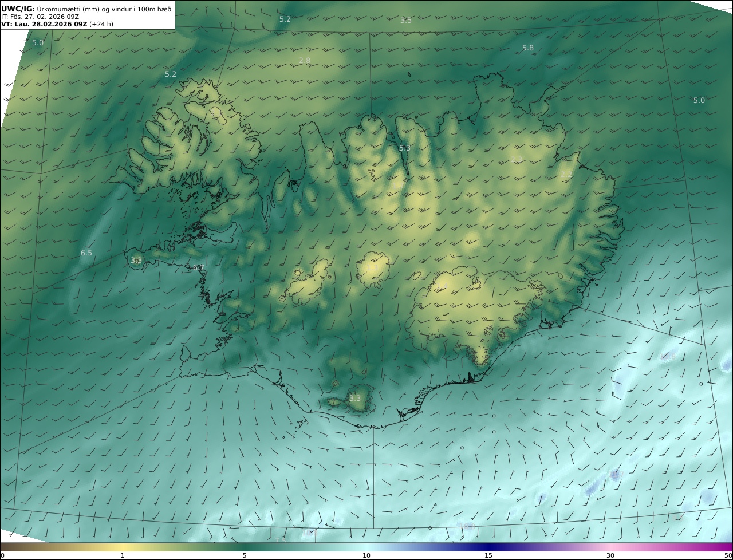
Task: Click the colorbar tick label "50"
Action: click(728, 555)
